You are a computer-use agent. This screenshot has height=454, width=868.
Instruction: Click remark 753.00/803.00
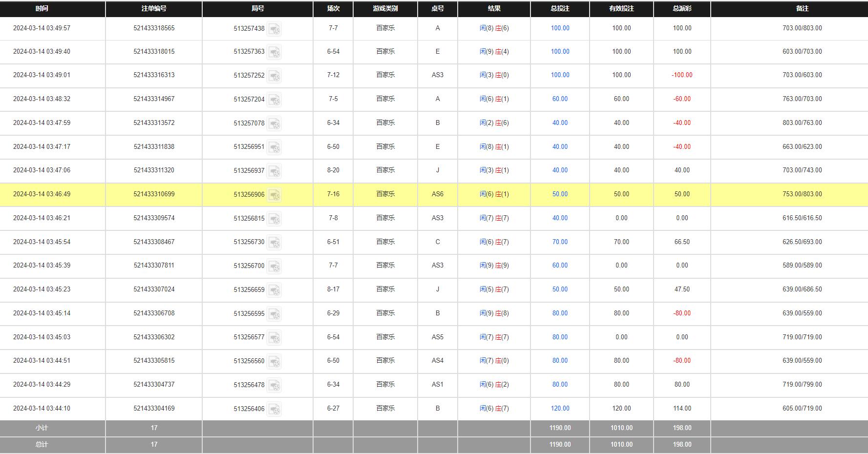coord(802,194)
